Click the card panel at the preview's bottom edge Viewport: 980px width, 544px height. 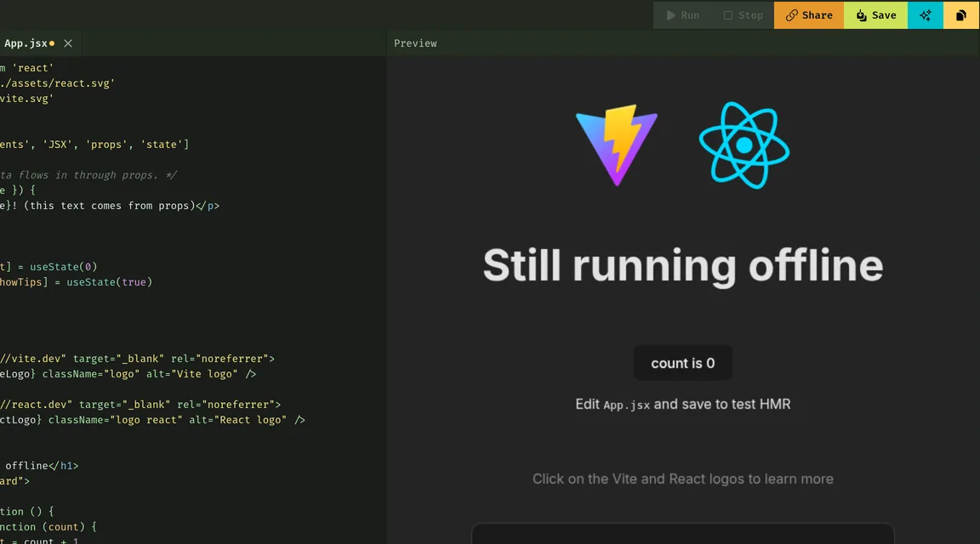pos(682,534)
